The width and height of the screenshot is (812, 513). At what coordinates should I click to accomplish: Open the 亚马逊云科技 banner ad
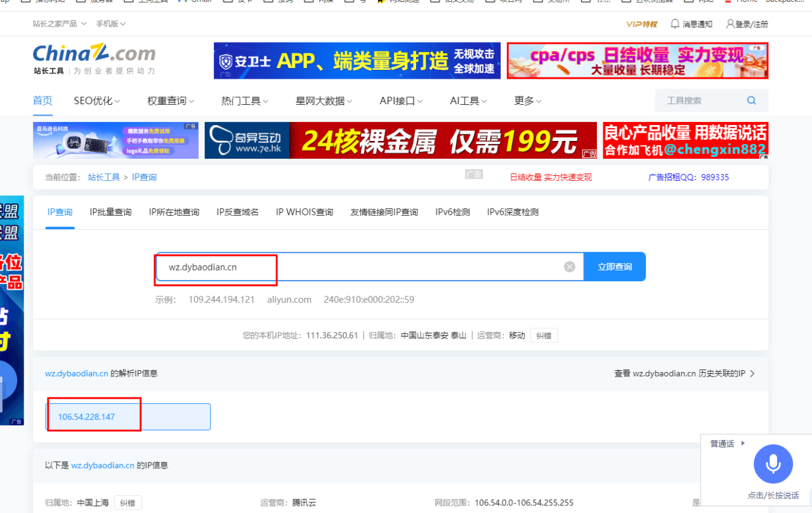pyautogui.click(x=115, y=140)
